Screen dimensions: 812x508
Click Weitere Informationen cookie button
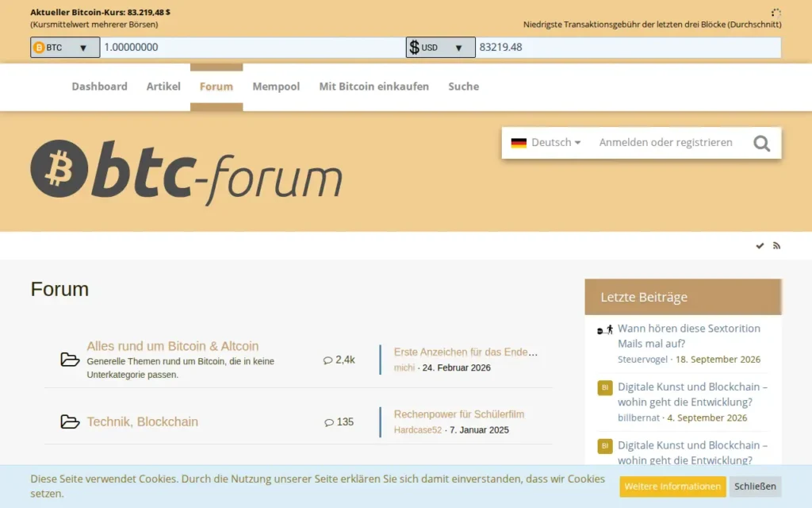coord(672,487)
